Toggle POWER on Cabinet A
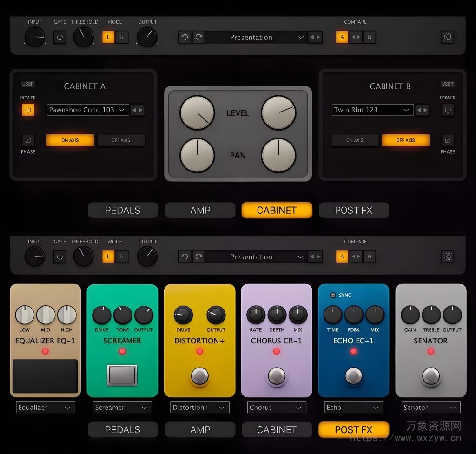Viewport: 476px width, 454px height. click(28, 110)
